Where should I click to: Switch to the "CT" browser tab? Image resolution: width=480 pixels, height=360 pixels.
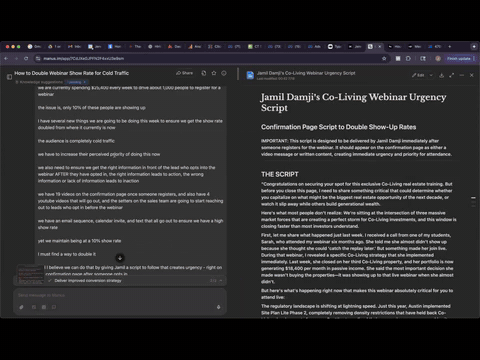tap(254, 46)
